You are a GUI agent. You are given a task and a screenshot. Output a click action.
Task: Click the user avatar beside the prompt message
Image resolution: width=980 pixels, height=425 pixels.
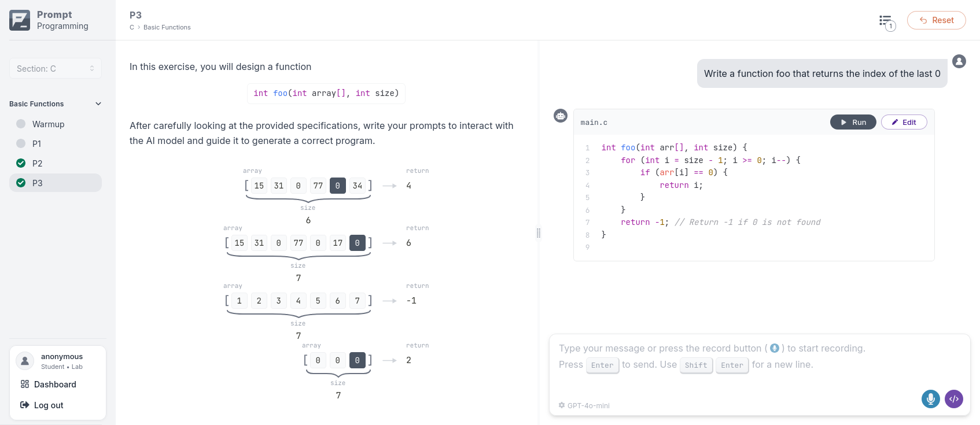click(x=959, y=61)
